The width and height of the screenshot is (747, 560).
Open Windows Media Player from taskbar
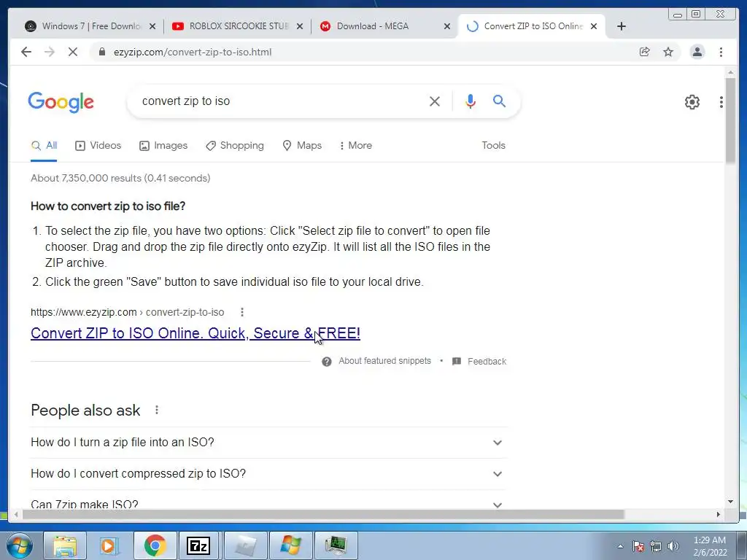click(109, 545)
